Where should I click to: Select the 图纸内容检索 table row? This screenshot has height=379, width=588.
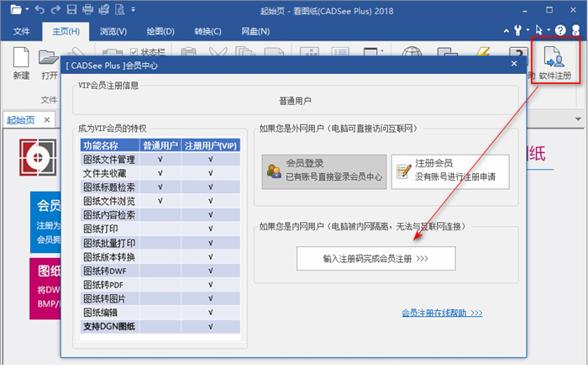pos(160,214)
